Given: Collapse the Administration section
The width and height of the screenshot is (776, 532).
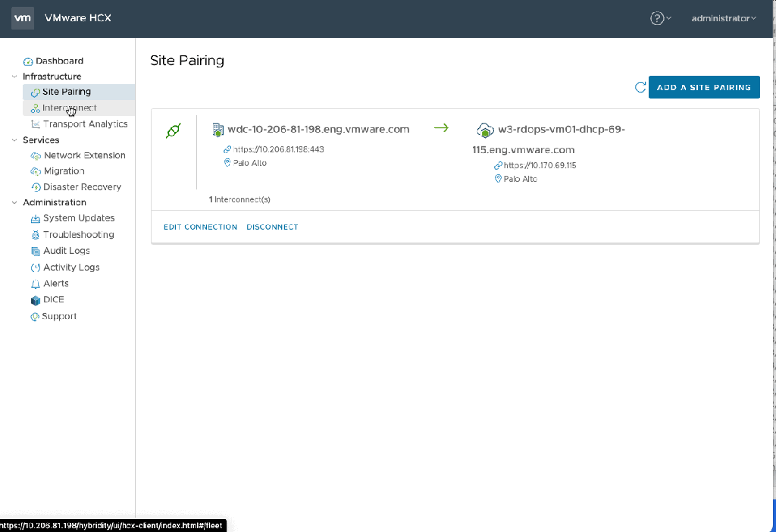Looking at the screenshot, I should (15, 202).
